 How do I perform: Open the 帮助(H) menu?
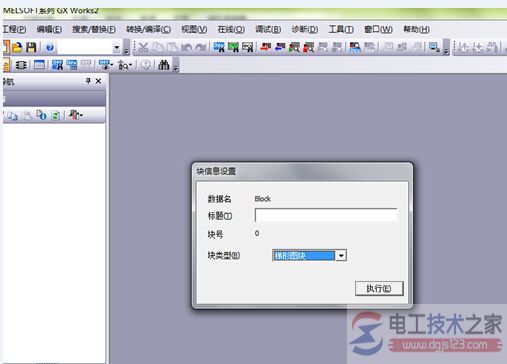[x=416, y=29]
